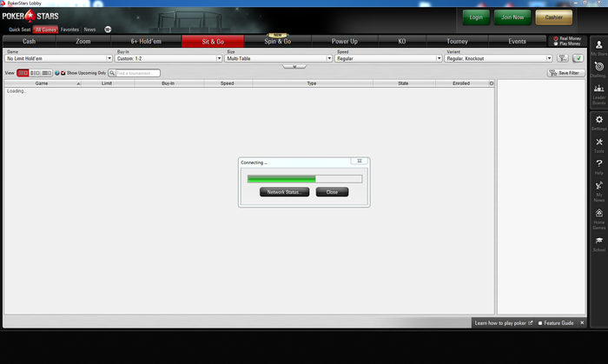Click the Join Now button
Viewport: 608px width, 364px height.
click(512, 17)
